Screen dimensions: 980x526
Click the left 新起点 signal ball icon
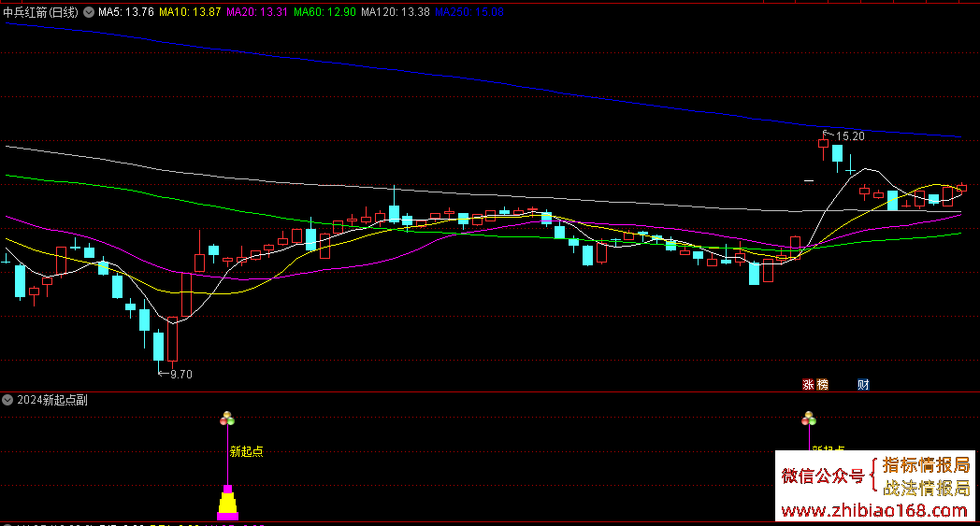pyautogui.click(x=227, y=419)
